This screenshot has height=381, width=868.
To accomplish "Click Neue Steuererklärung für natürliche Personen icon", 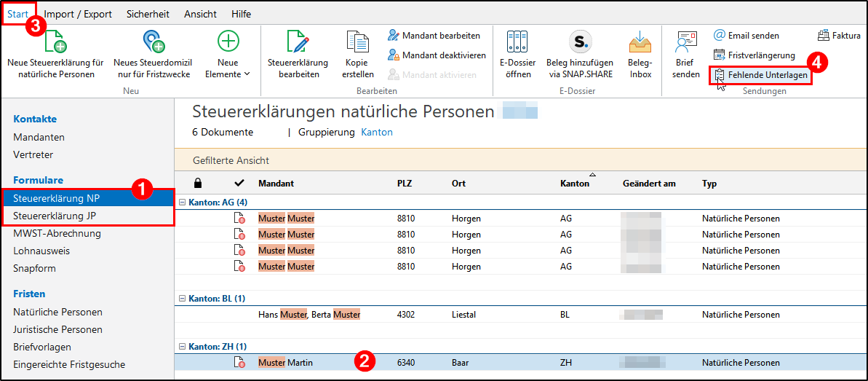I will pos(55,42).
